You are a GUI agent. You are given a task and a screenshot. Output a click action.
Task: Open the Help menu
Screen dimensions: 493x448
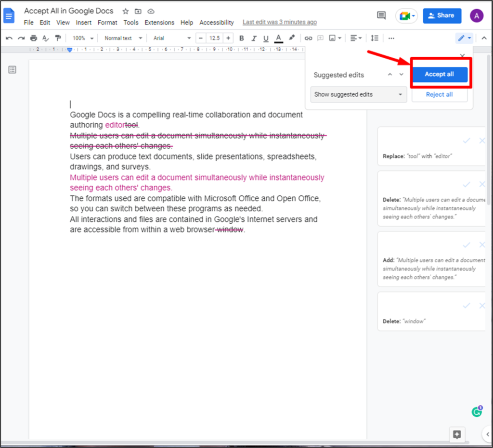[187, 23]
